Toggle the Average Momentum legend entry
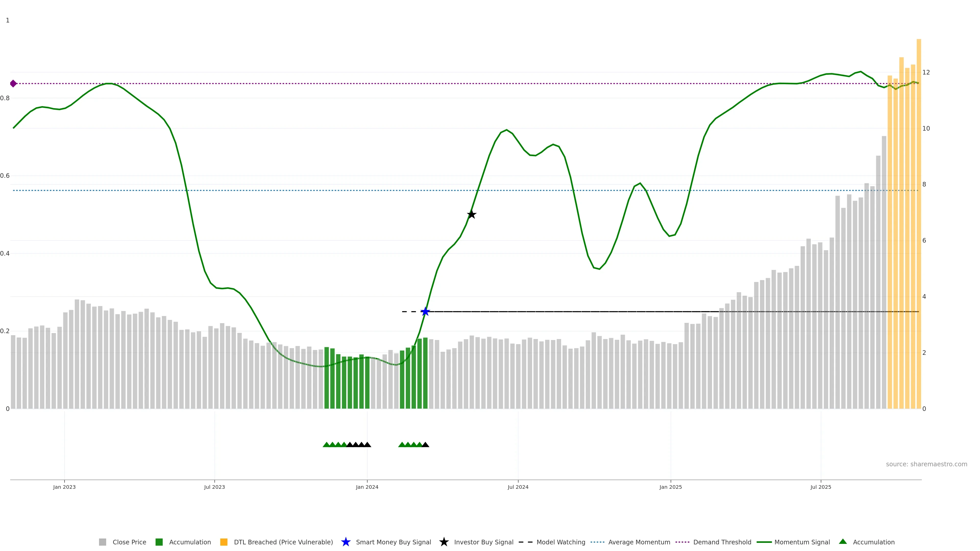This screenshot has height=551, width=980. (x=639, y=542)
